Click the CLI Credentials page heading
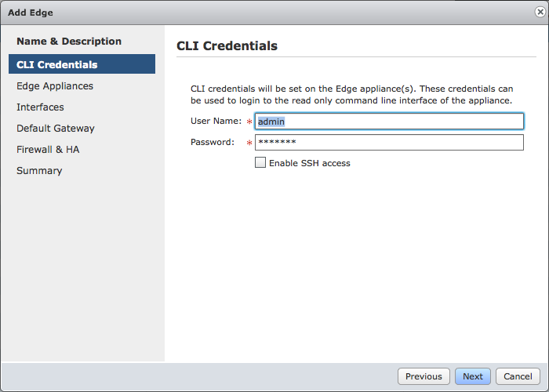 [x=227, y=45]
